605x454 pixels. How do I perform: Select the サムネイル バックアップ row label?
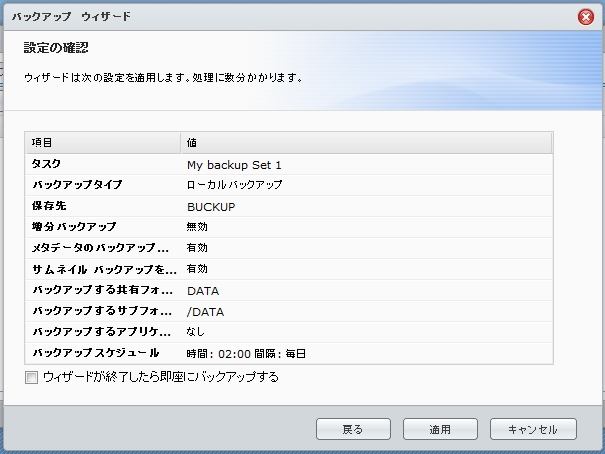pyautogui.click(x=104, y=269)
